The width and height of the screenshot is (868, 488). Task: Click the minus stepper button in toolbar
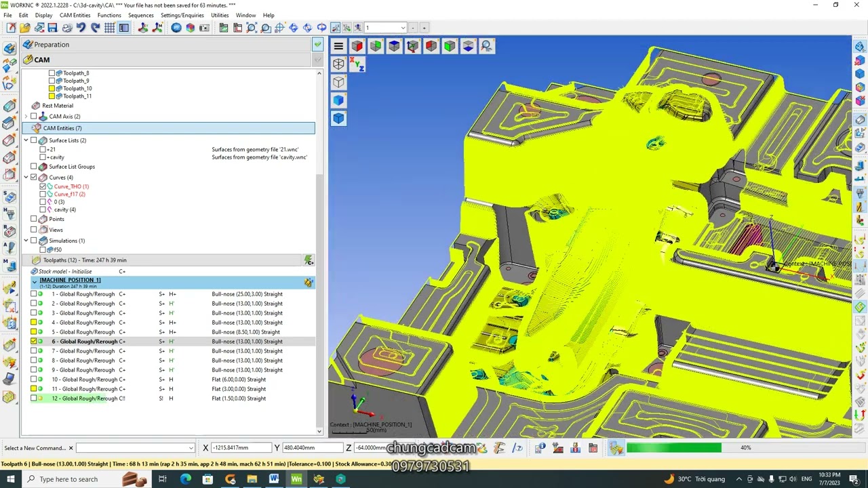pyautogui.click(x=414, y=28)
